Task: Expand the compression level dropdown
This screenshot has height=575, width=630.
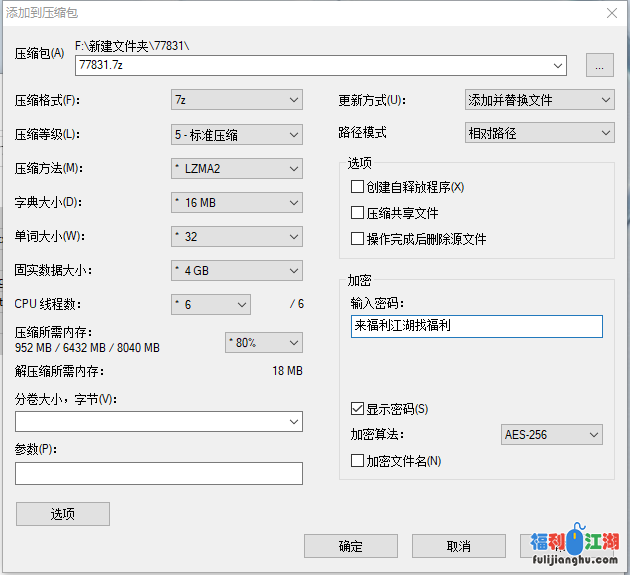Action: pyautogui.click(x=236, y=134)
